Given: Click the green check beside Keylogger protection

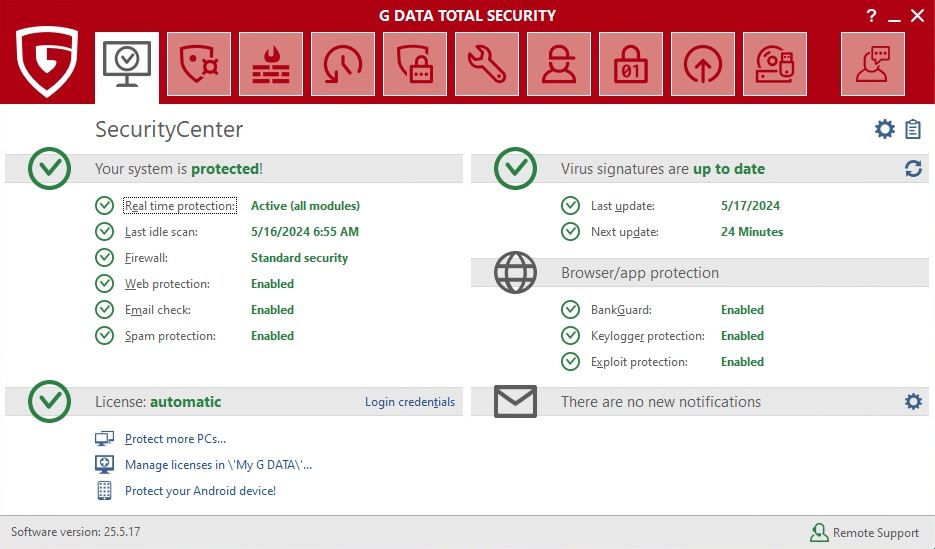Looking at the screenshot, I should click(570, 336).
